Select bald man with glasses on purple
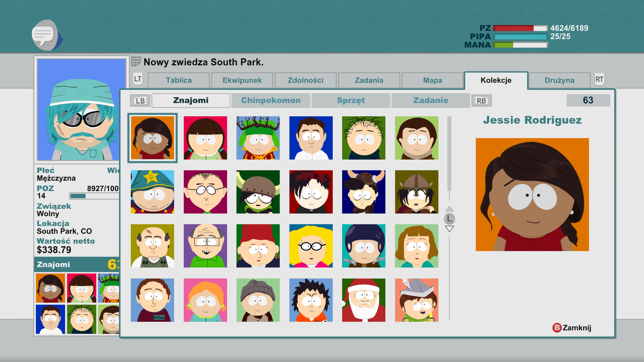 coord(205,246)
